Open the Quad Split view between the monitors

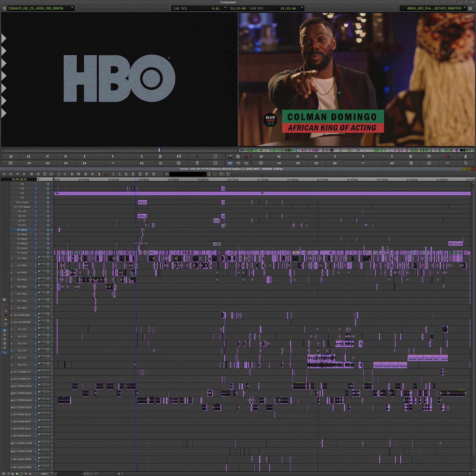pyautogui.click(x=238, y=156)
